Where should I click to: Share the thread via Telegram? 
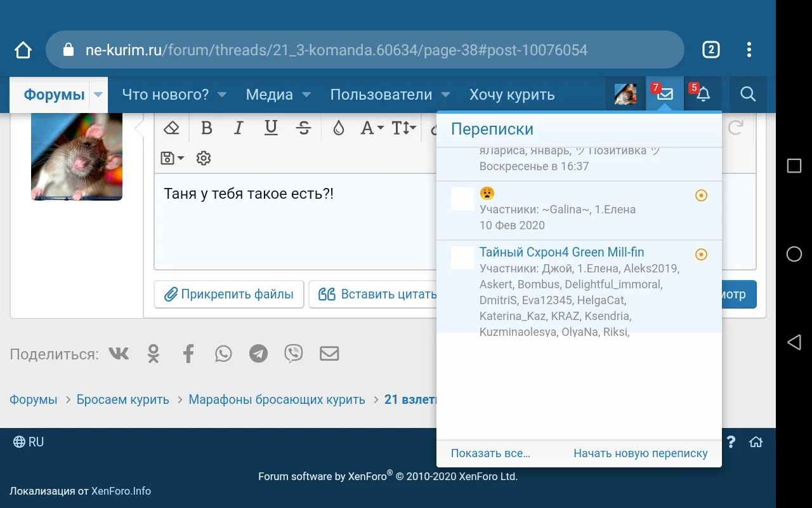pyautogui.click(x=258, y=353)
